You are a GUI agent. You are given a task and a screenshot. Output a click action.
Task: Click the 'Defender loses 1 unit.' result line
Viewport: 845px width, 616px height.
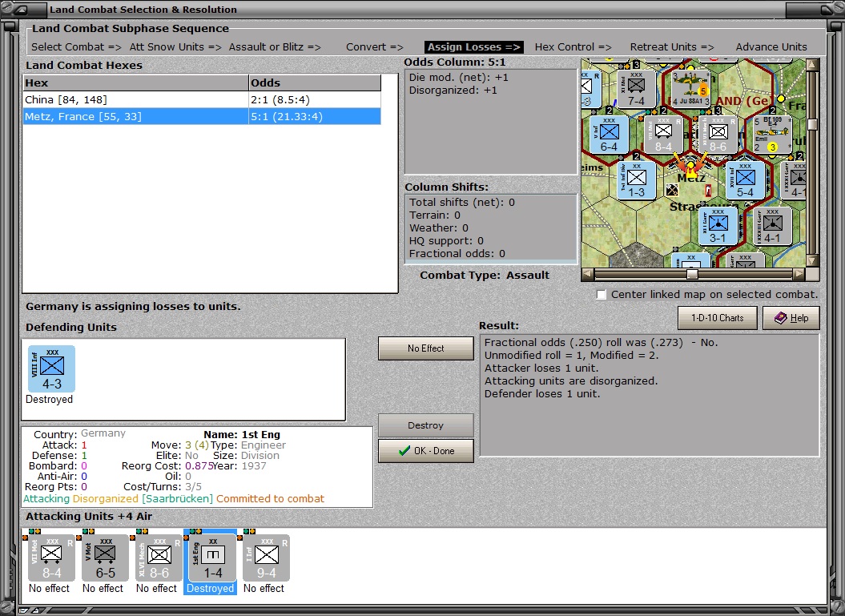pyautogui.click(x=542, y=393)
